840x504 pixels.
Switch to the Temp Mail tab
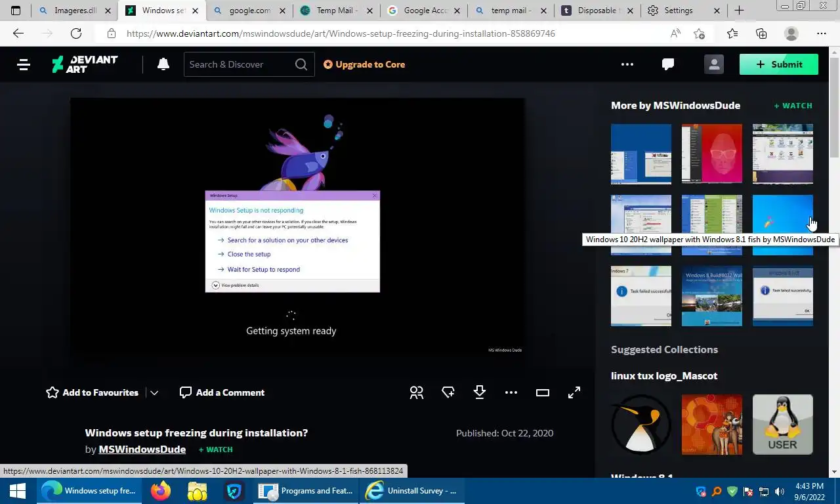coord(337,10)
